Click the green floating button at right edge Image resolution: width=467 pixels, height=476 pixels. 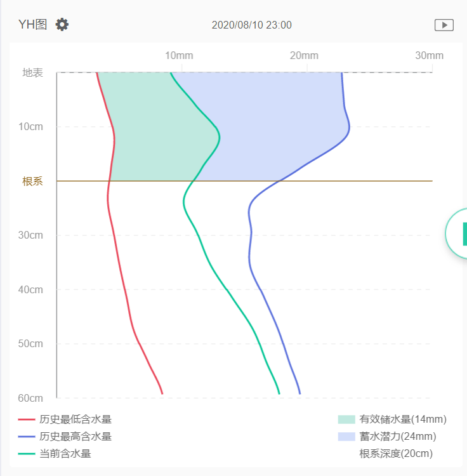(x=459, y=234)
